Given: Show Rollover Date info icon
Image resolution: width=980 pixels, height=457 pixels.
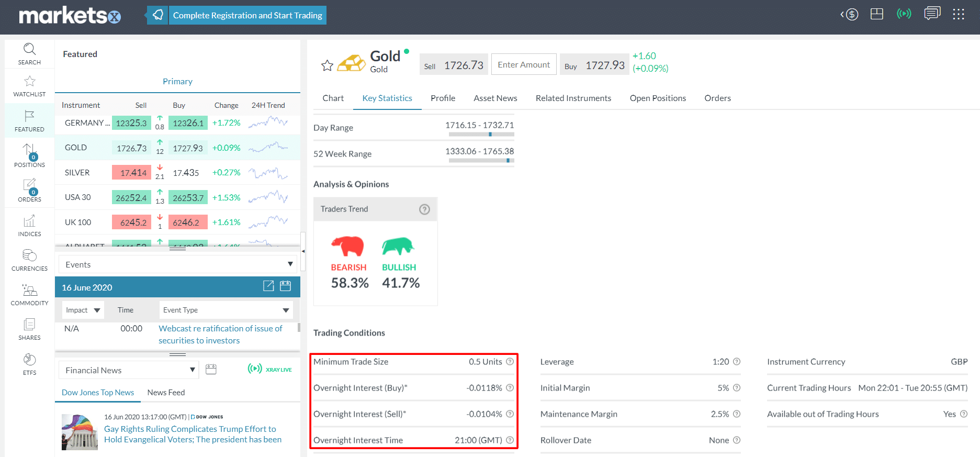Looking at the screenshot, I should (737, 440).
